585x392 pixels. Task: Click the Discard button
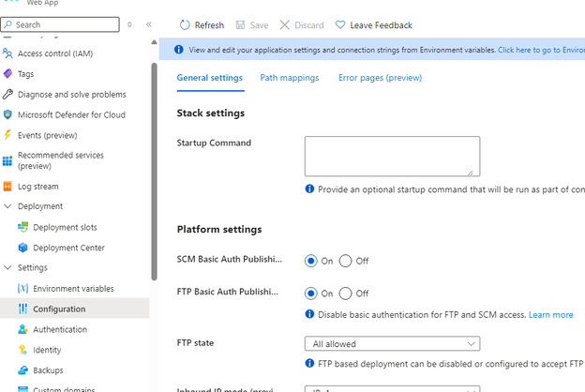point(301,25)
